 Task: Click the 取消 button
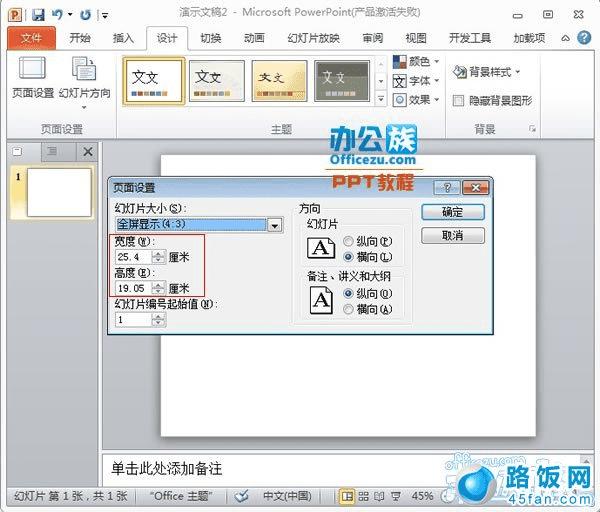click(x=453, y=235)
